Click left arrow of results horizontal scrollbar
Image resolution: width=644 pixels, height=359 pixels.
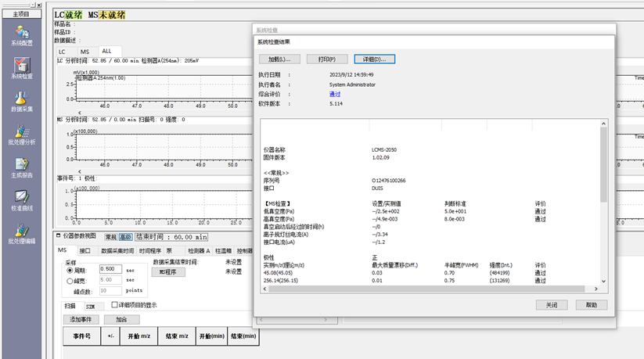(264, 289)
